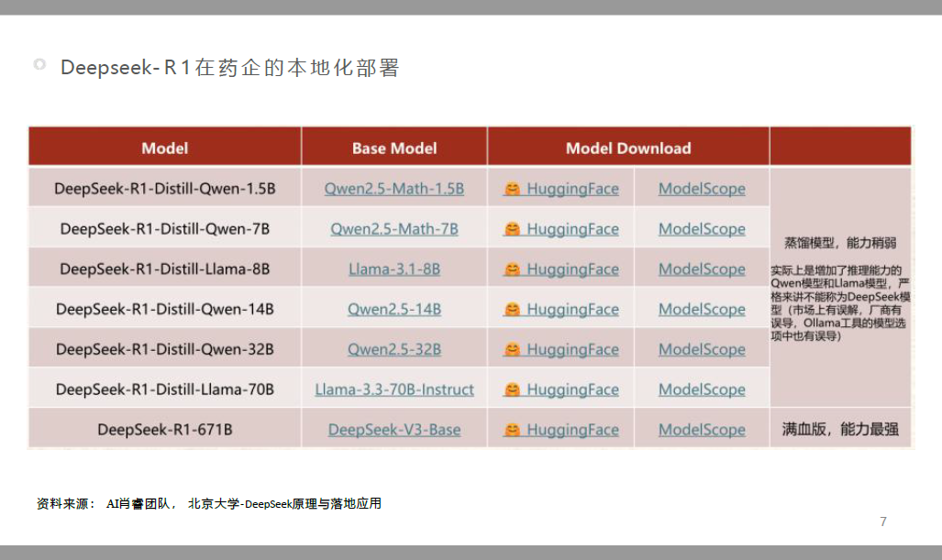Image resolution: width=942 pixels, height=560 pixels.
Task: Click the bullet circle beside the slide title
Action: coord(39,64)
